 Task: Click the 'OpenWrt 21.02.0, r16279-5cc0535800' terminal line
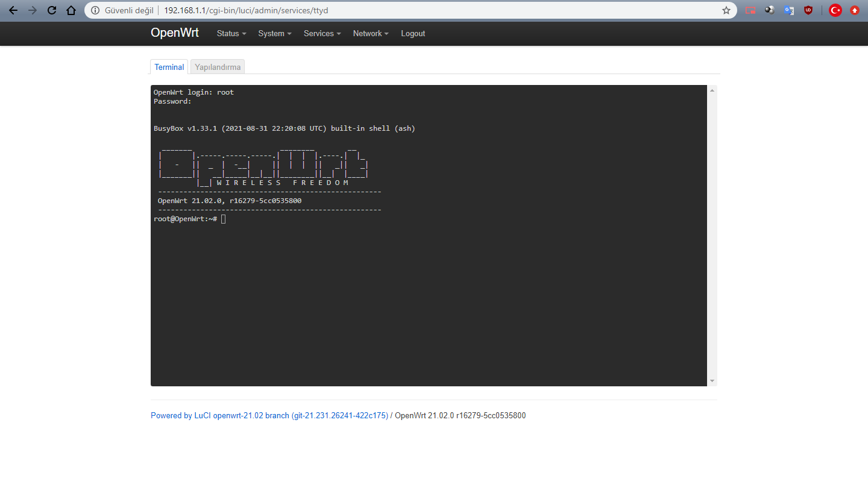[x=230, y=201]
